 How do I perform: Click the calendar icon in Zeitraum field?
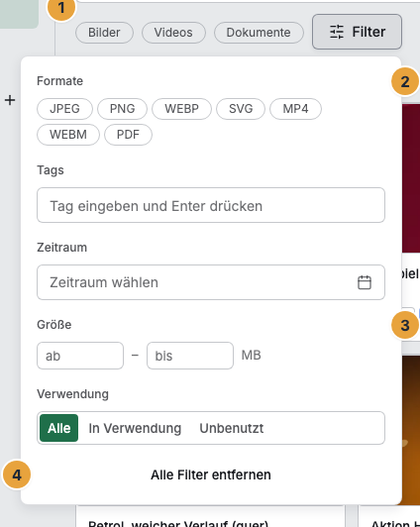[x=365, y=282]
